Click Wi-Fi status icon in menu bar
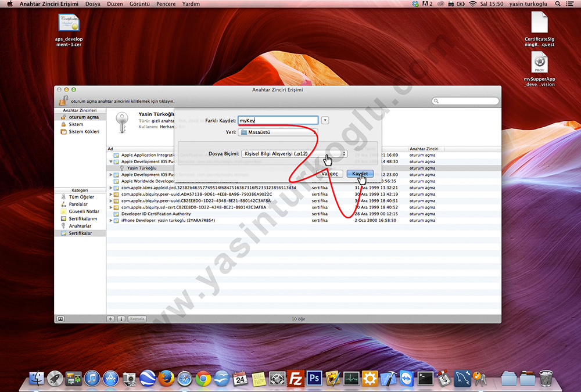Image resolution: width=581 pixels, height=392 pixels. (472, 3)
